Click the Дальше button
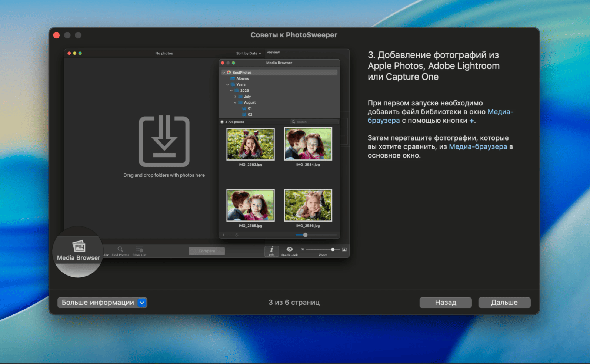This screenshot has width=590, height=364. pos(504,303)
